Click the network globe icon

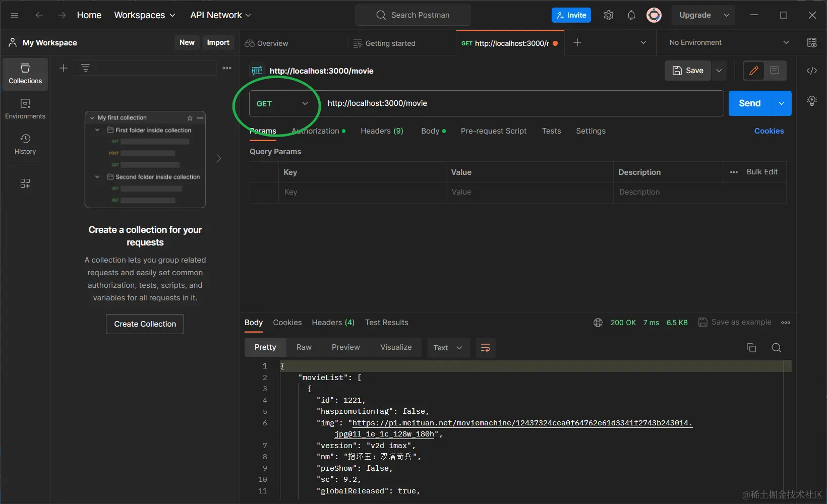(x=598, y=323)
